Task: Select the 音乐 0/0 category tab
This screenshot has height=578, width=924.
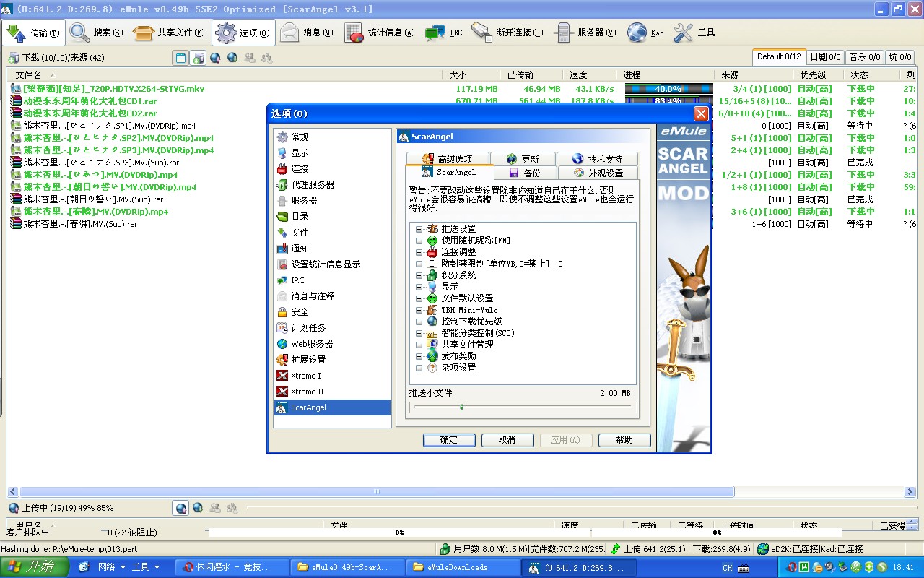Action: 864,57
